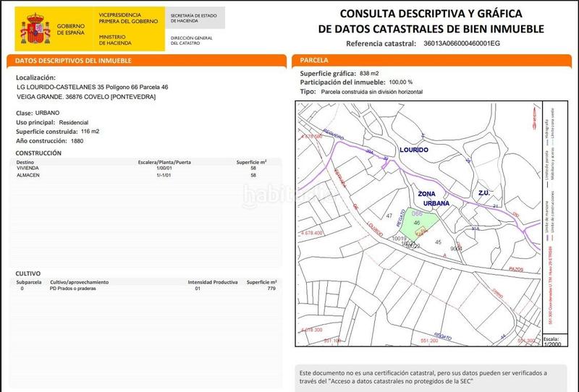The height and width of the screenshot is (392, 579).
Task: Click the Secretaría de Estado de Hacienda box
Action: coord(195,18)
